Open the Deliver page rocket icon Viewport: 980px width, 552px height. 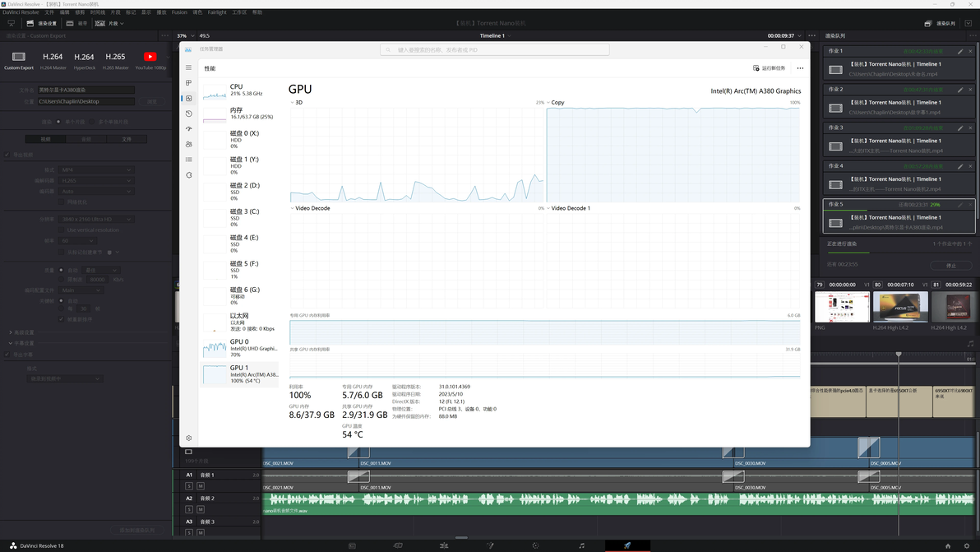[626, 545]
